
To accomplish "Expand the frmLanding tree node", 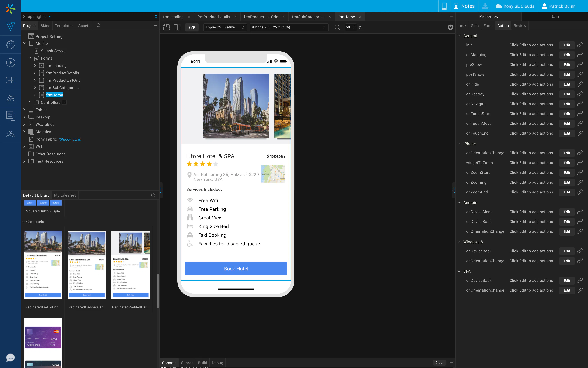I will point(35,66).
